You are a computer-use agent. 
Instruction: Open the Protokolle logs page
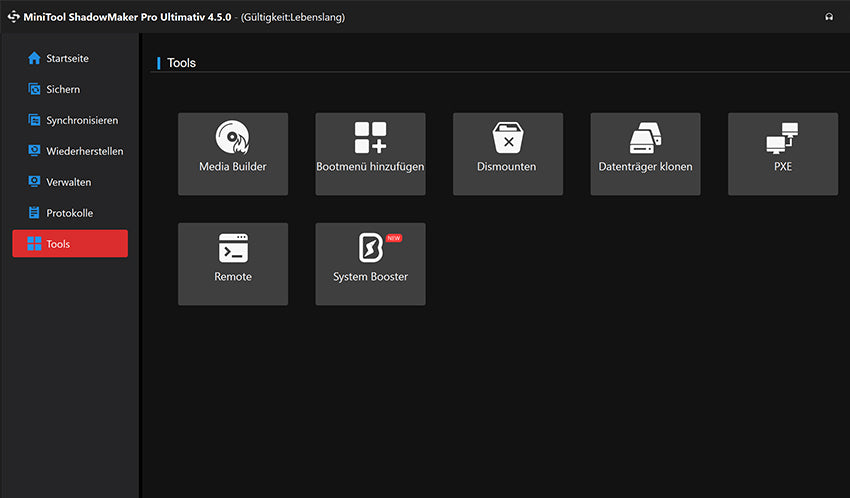(x=68, y=213)
